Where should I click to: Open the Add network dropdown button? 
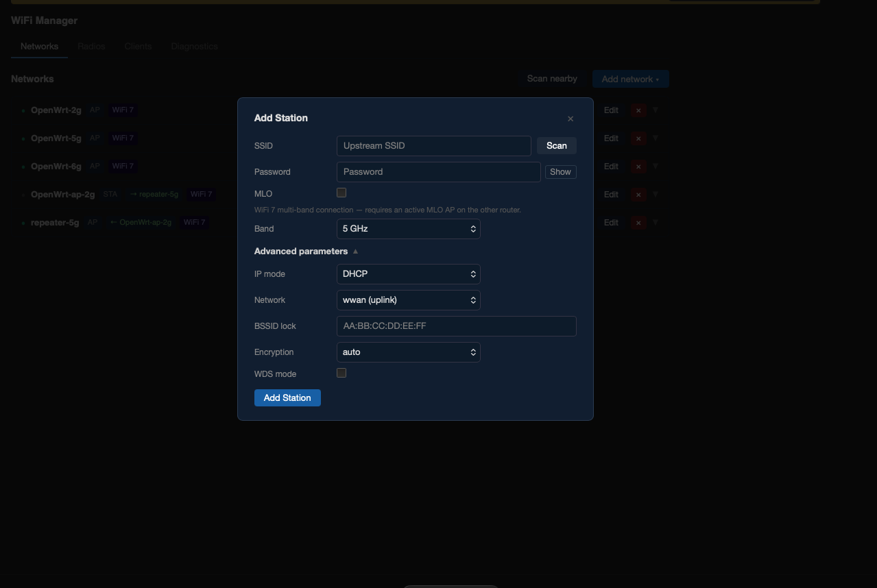(x=630, y=79)
